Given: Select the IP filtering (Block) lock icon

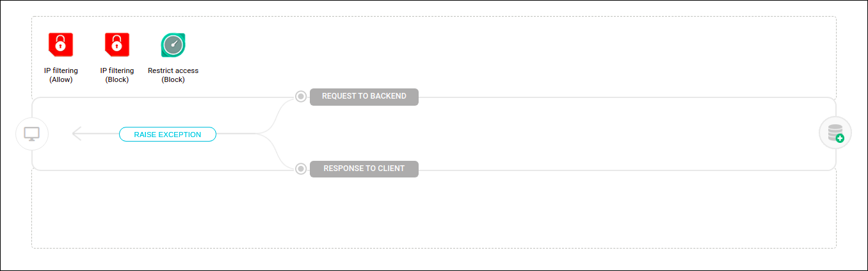Looking at the screenshot, I should (117, 45).
